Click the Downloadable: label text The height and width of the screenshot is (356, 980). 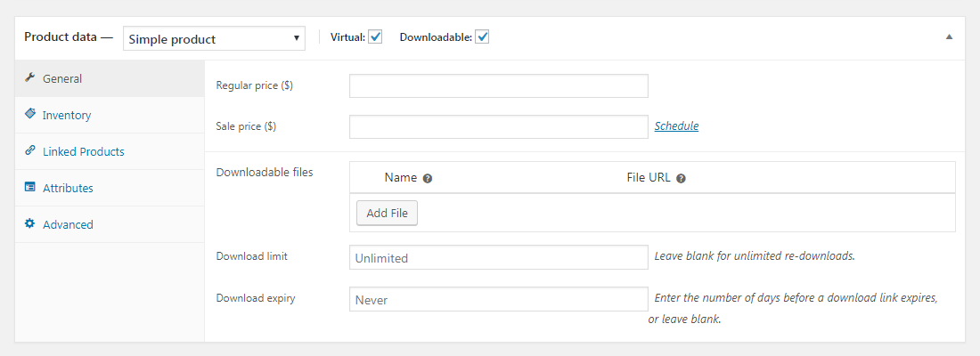click(436, 36)
